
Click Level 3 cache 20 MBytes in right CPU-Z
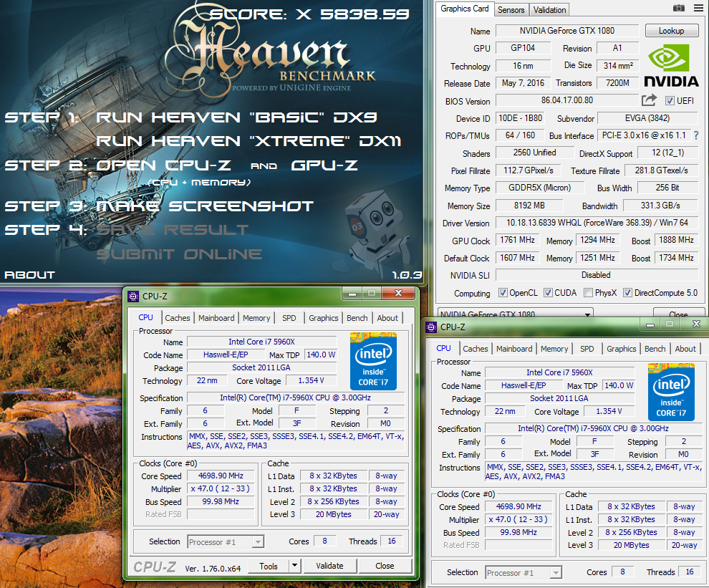(631, 546)
